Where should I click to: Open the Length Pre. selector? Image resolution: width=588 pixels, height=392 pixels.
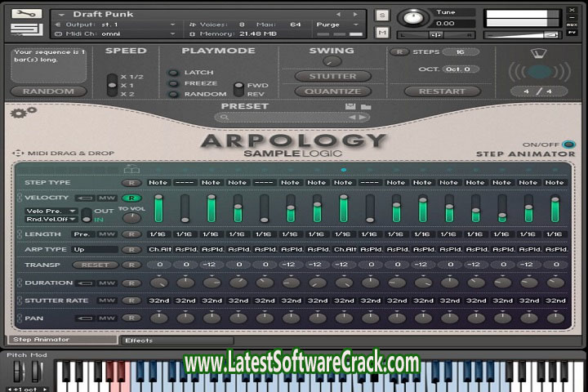pos(82,234)
